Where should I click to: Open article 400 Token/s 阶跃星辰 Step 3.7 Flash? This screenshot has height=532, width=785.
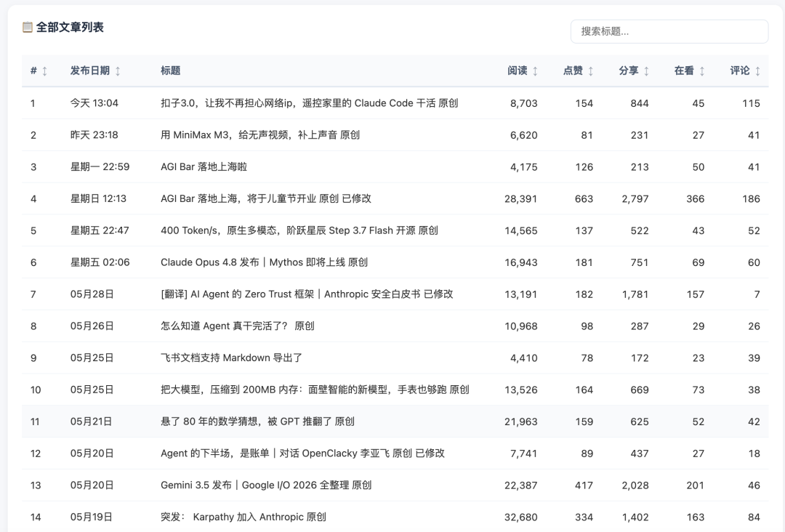click(x=299, y=230)
